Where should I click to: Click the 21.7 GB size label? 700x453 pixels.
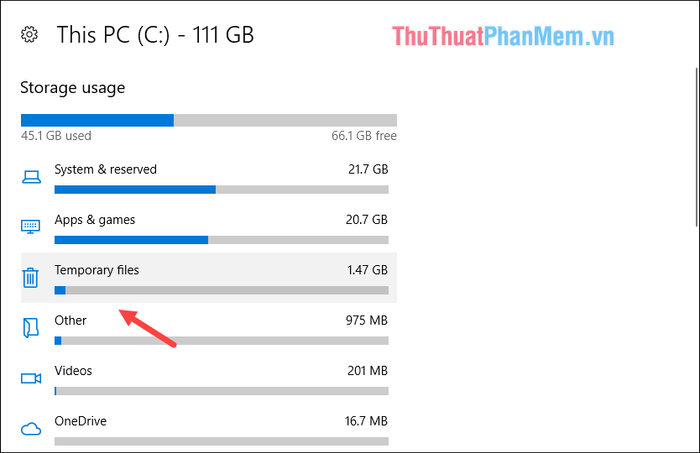(368, 170)
